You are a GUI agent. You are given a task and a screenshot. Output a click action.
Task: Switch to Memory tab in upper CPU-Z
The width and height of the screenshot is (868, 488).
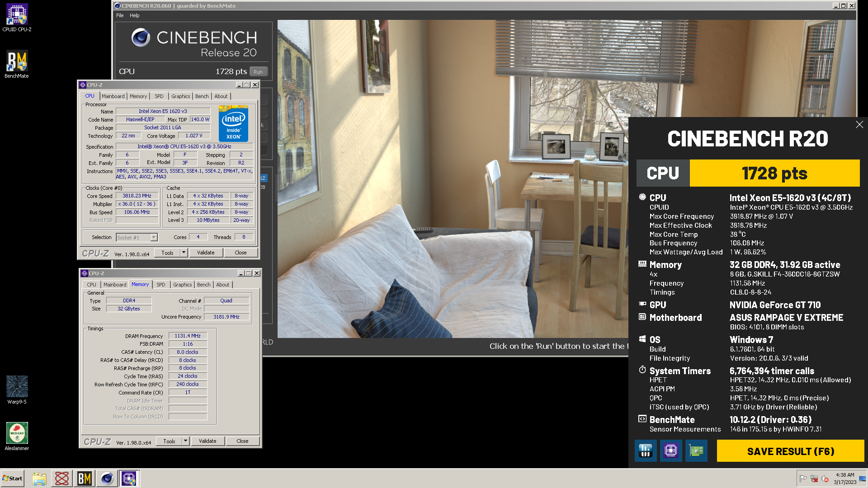[138, 96]
